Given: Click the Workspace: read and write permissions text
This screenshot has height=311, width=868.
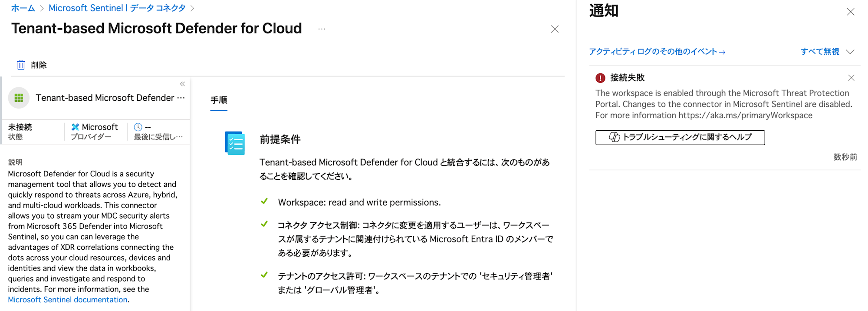Looking at the screenshot, I should tap(359, 202).
